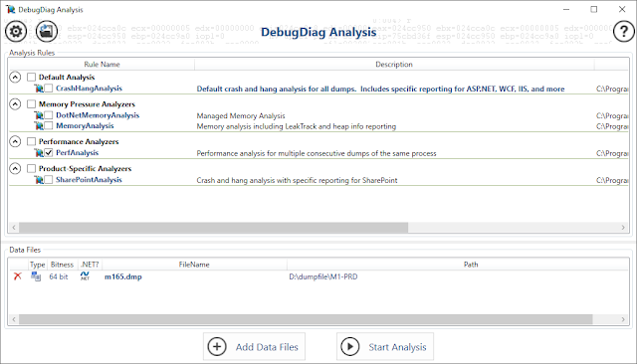Click the Data Files scrollbar right arrow
Screen dimensions: 637x364
click(623, 319)
